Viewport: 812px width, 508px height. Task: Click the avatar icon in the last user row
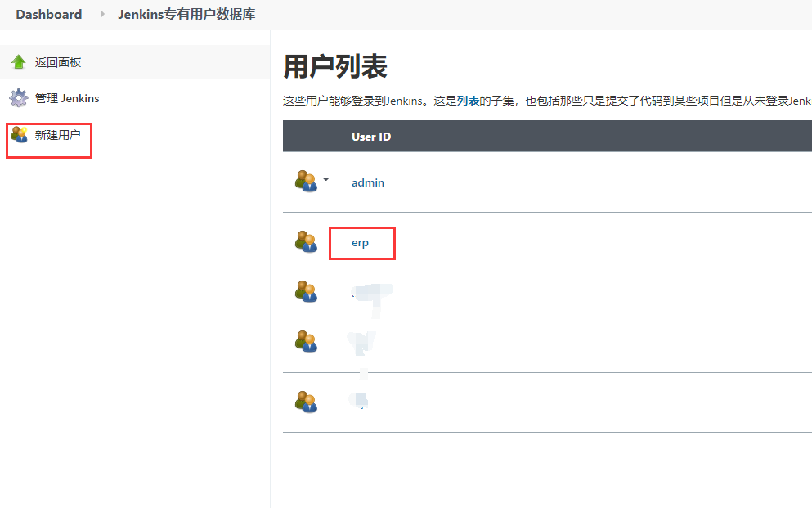click(x=306, y=402)
